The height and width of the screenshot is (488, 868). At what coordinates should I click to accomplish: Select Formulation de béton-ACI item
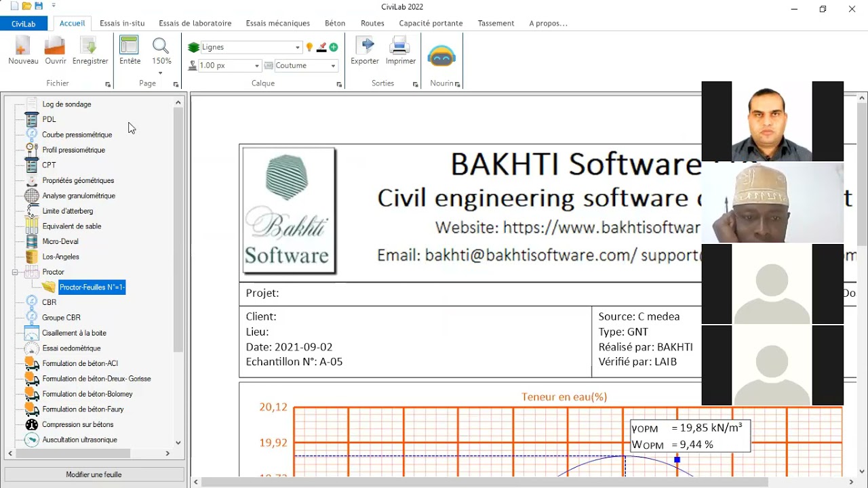pos(80,363)
